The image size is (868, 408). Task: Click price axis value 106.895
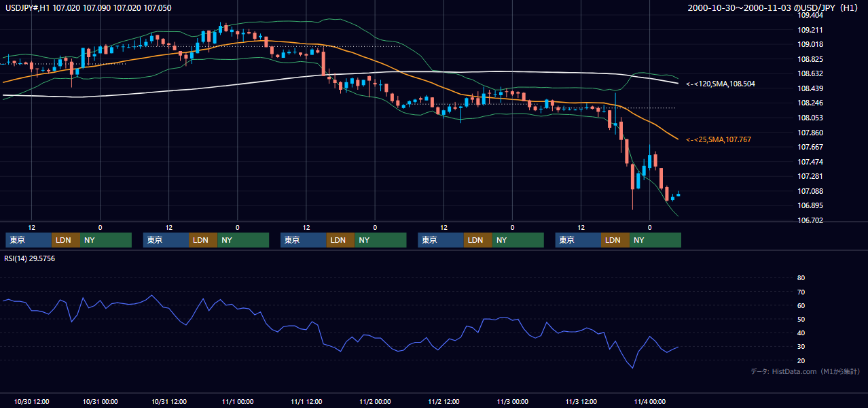(810, 206)
